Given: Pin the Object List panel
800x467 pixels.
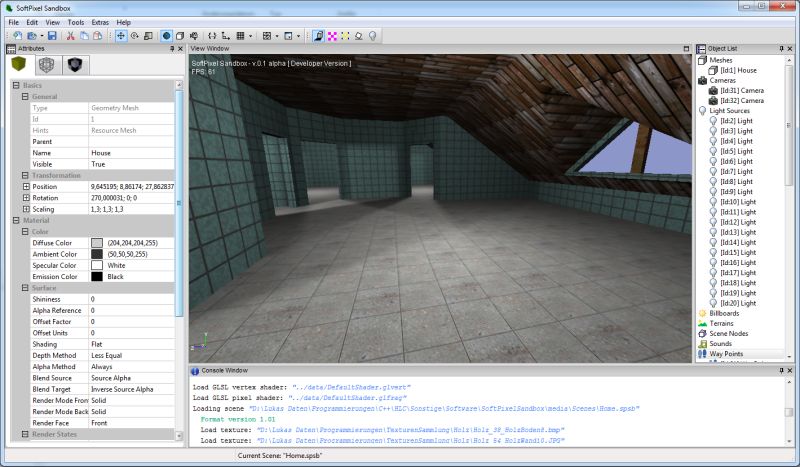Looking at the screenshot, I should click(781, 48).
